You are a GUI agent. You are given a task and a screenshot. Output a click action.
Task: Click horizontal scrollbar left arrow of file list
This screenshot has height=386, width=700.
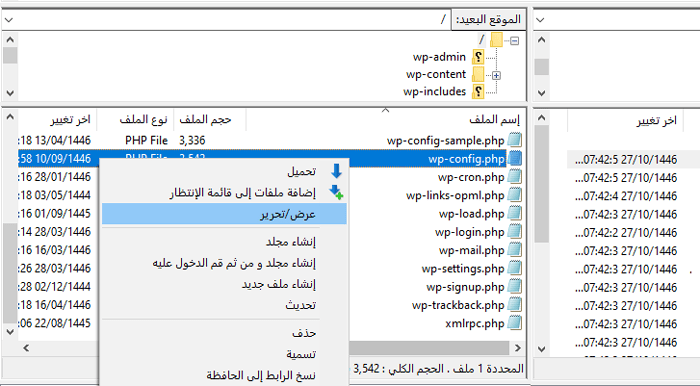point(26,348)
